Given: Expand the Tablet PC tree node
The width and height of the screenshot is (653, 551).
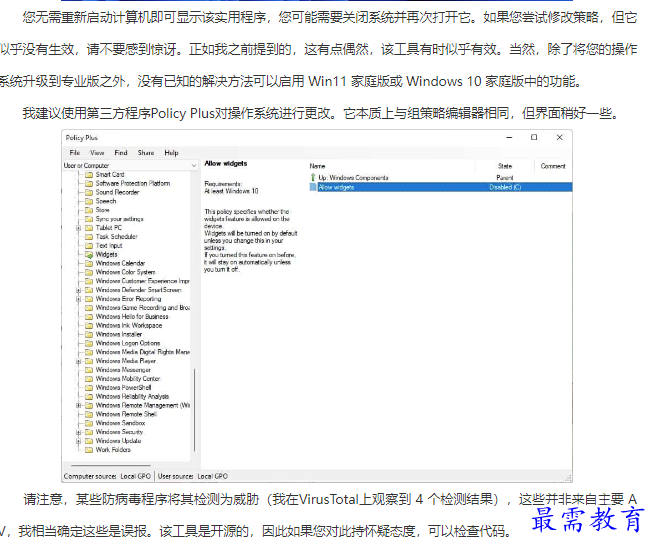Looking at the screenshot, I should pyautogui.click(x=78, y=228).
